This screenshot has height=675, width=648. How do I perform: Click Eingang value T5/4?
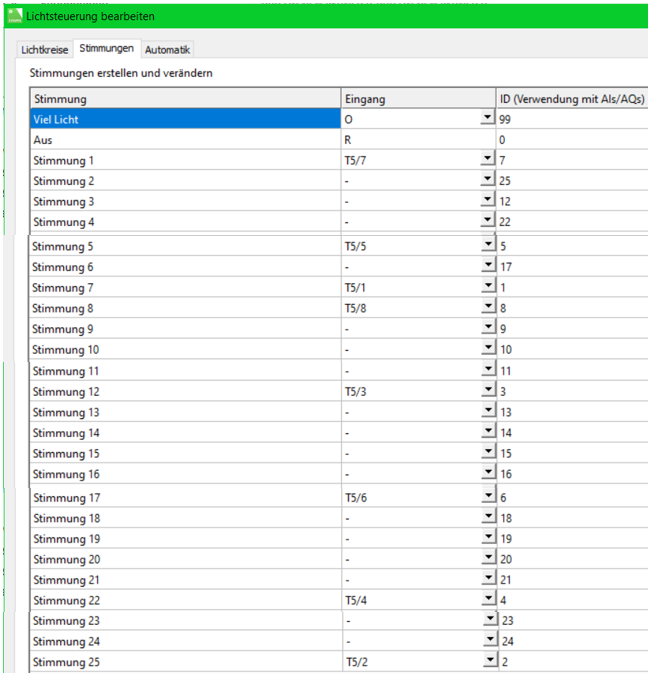(x=356, y=600)
